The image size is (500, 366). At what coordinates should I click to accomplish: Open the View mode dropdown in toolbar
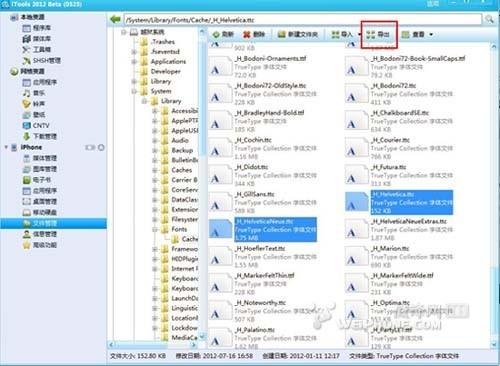[431, 34]
